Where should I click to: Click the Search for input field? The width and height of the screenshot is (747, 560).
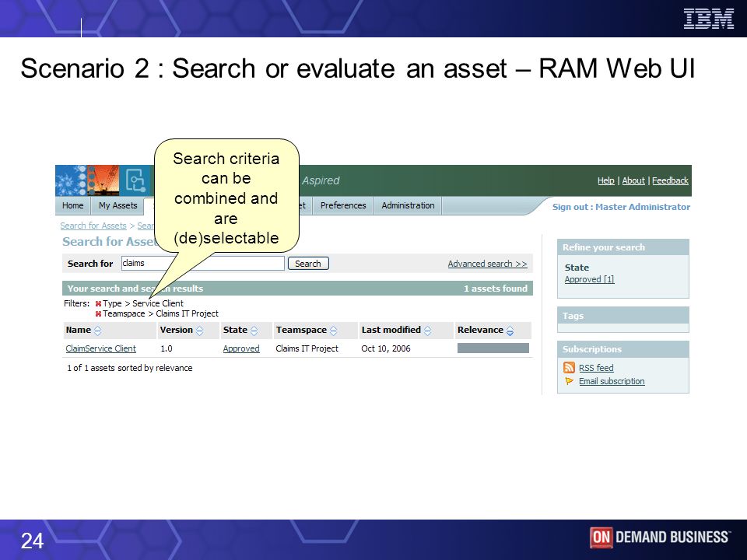203,264
